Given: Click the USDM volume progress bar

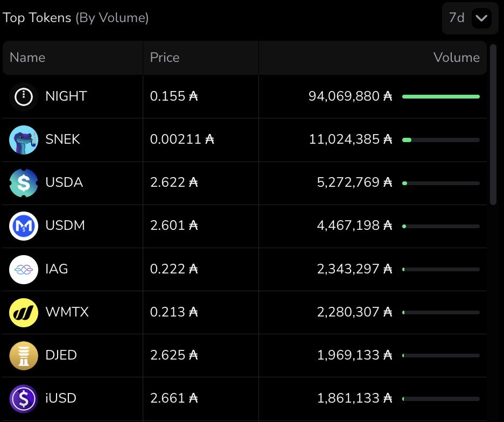Looking at the screenshot, I should coord(441,226).
